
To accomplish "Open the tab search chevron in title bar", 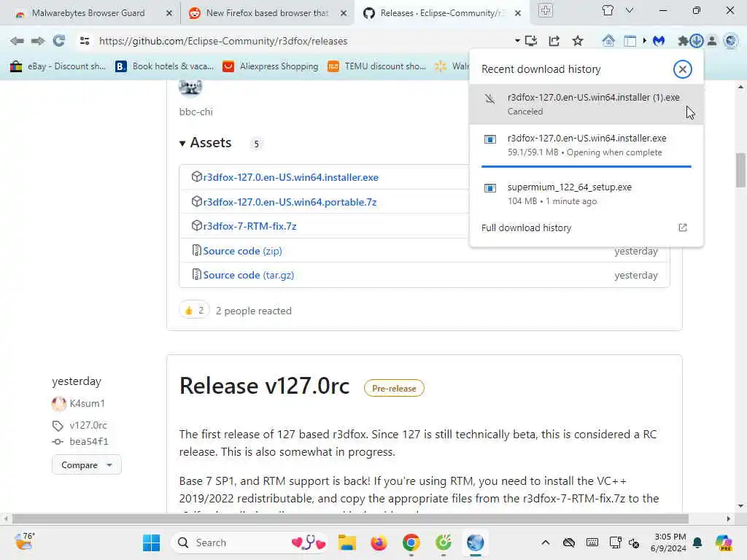I will (x=630, y=10).
